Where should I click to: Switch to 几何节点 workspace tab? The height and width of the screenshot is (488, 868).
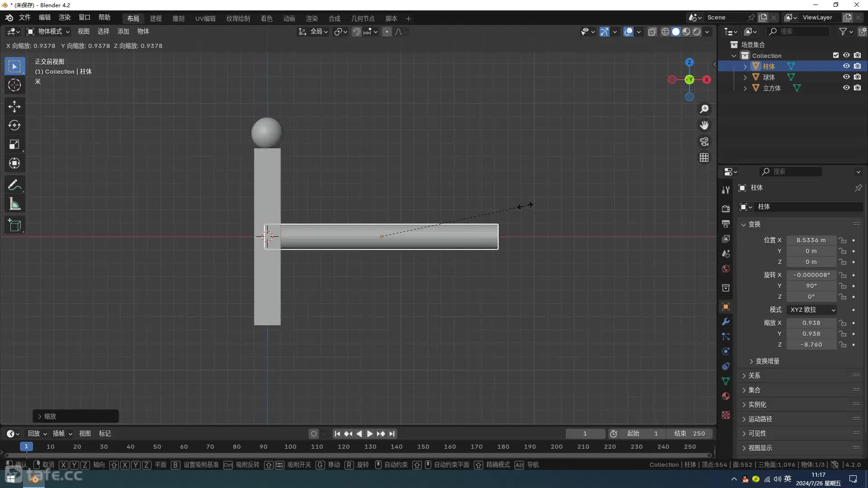coord(363,19)
